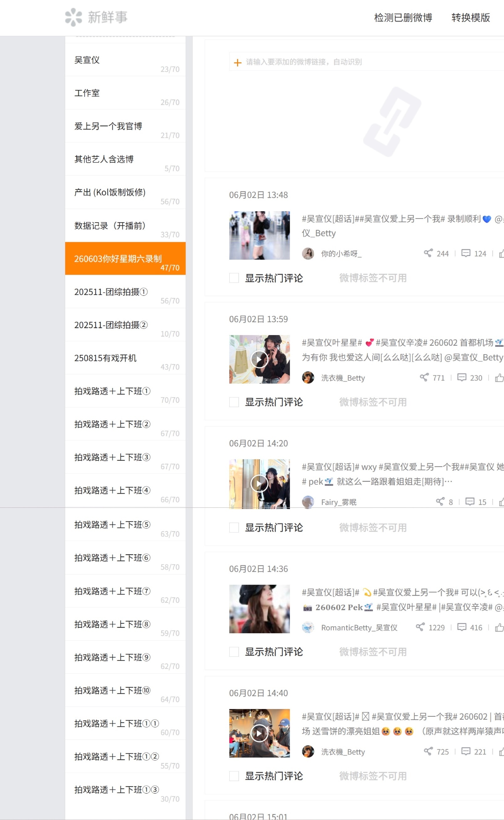Select 产出 (Kol饭制饭修) category
The height and width of the screenshot is (820, 504).
click(125, 192)
